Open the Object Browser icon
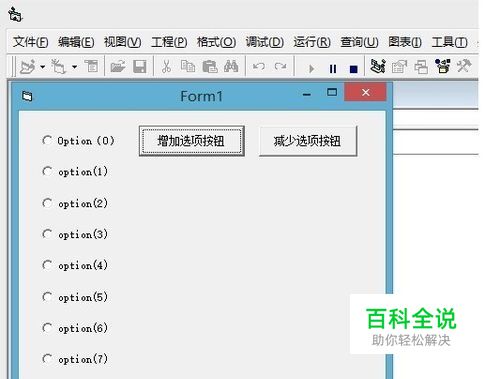Screen dimensions: 500x379 click(443, 66)
